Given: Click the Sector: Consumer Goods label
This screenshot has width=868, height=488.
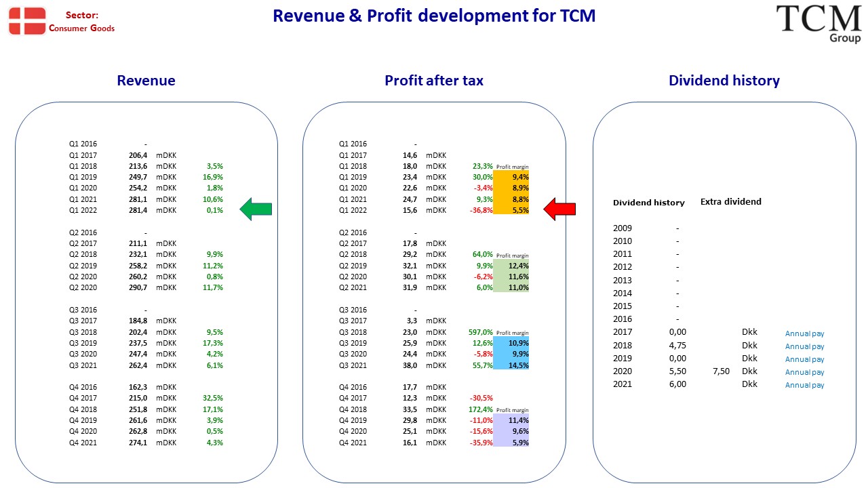Looking at the screenshot, I should [x=81, y=22].
